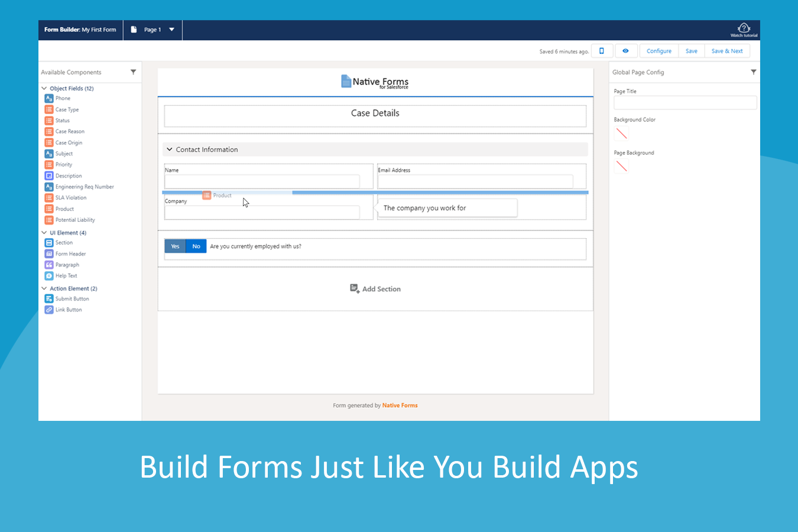Open the Native Forms footer link
This screenshot has height=532, width=798.
pyautogui.click(x=400, y=406)
